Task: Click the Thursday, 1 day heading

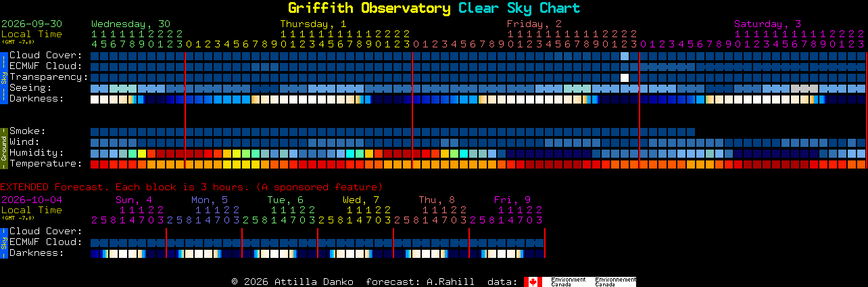Action: [x=314, y=24]
